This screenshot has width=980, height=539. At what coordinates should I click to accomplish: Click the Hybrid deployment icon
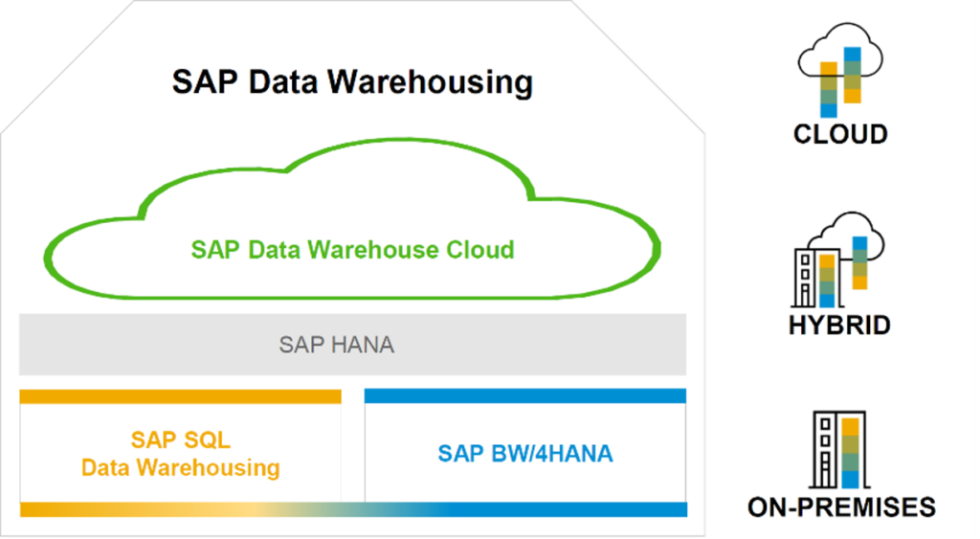click(837, 260)
